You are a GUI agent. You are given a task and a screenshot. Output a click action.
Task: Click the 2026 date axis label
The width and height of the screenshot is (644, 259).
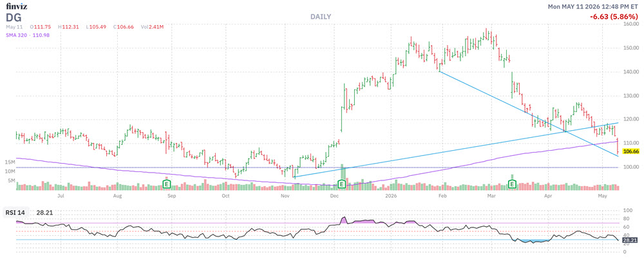(392, 197)
